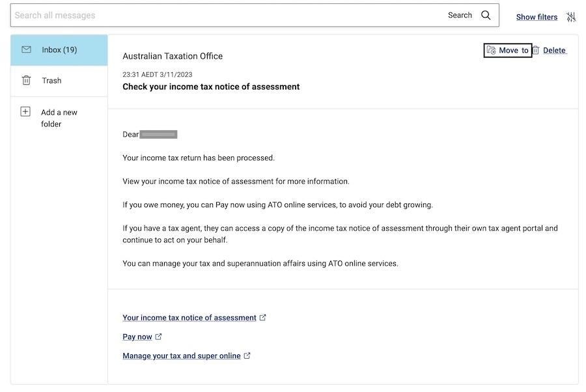Click the Inbox envelope icon
586x392 pixels.
click(26, 49)
